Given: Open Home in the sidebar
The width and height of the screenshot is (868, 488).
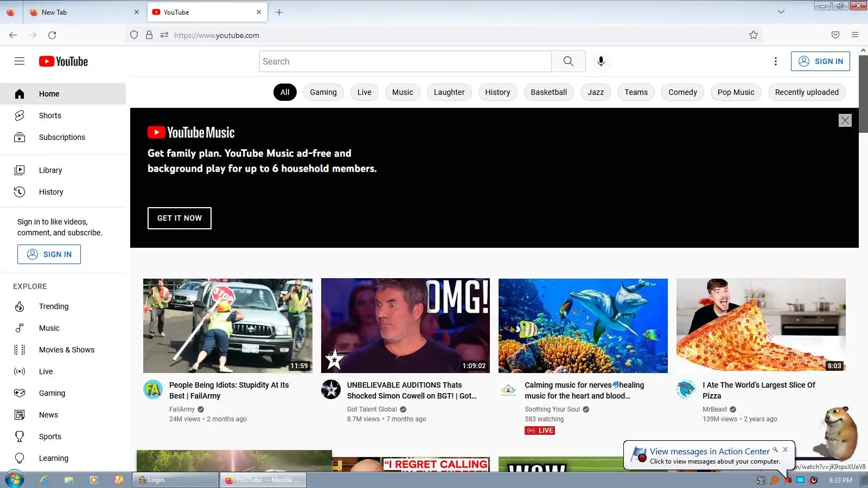Looking at the screenshot, I should (63, 94).
